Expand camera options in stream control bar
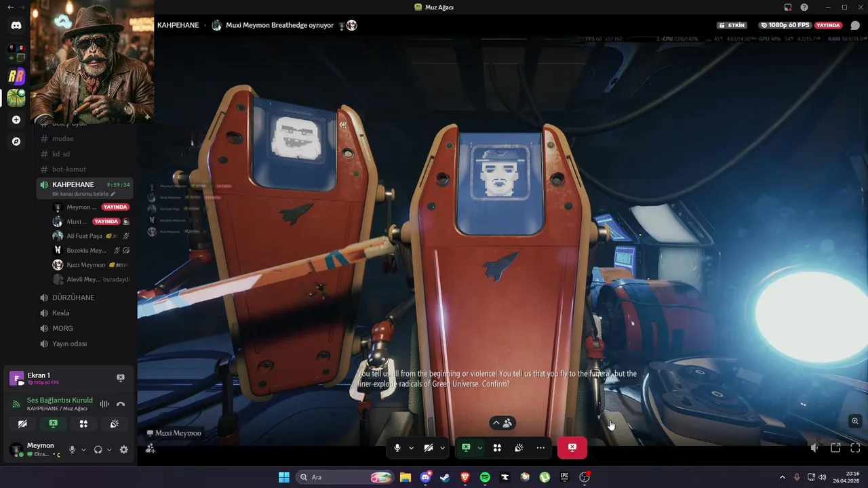 pyautogui.click(x=442, y=448)
